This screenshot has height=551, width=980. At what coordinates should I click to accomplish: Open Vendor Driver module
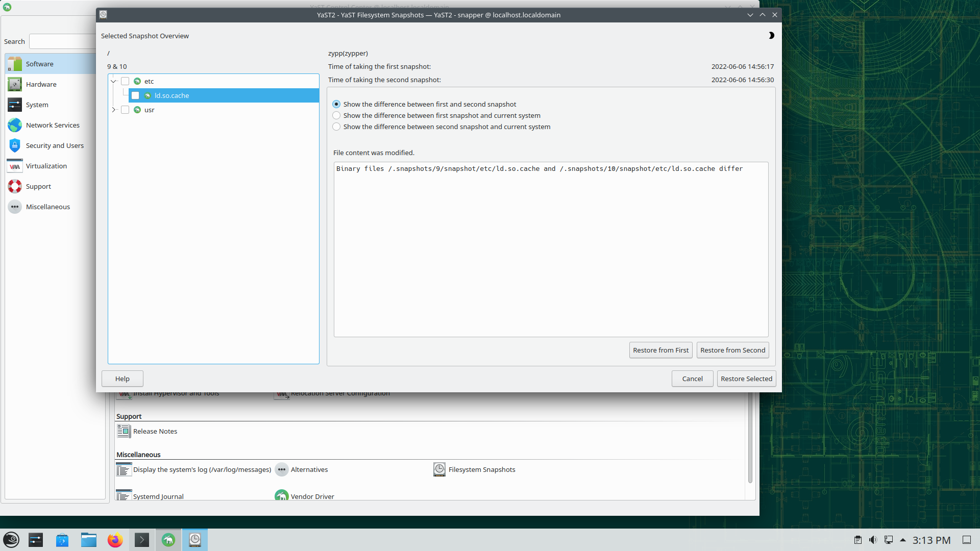coord(305,496)
